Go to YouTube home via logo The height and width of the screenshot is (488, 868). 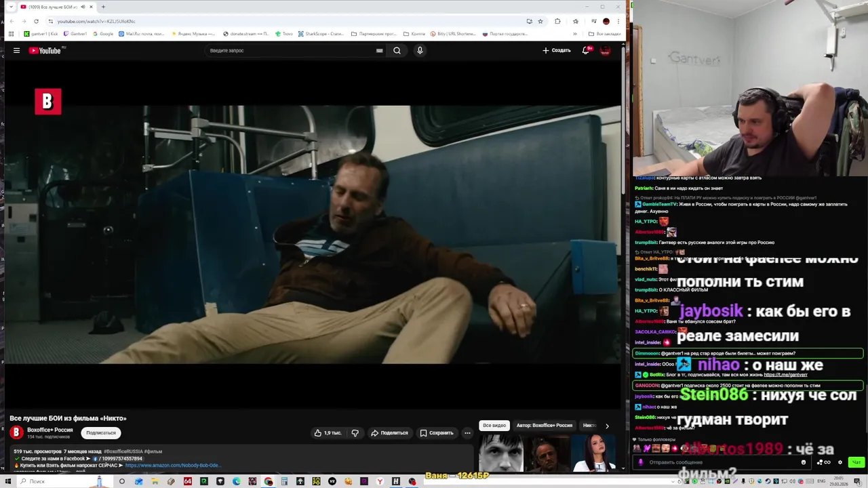coord(45,50)
